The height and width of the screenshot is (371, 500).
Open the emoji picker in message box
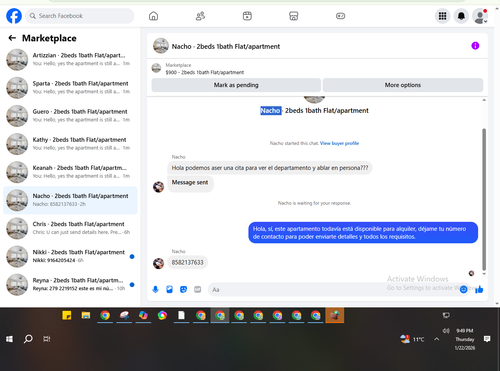[x=463, y=289]
